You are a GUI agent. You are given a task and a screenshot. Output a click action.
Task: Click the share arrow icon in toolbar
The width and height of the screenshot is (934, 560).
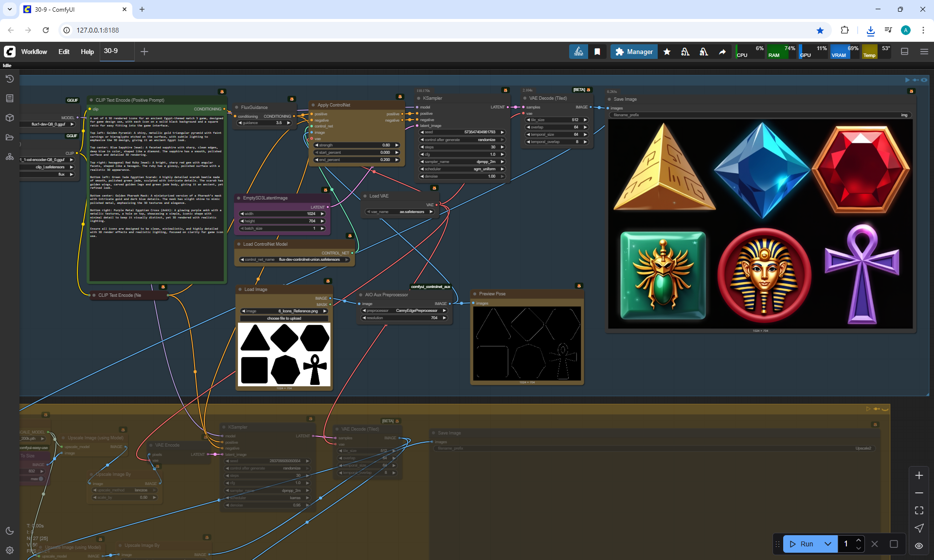(722, 52)
